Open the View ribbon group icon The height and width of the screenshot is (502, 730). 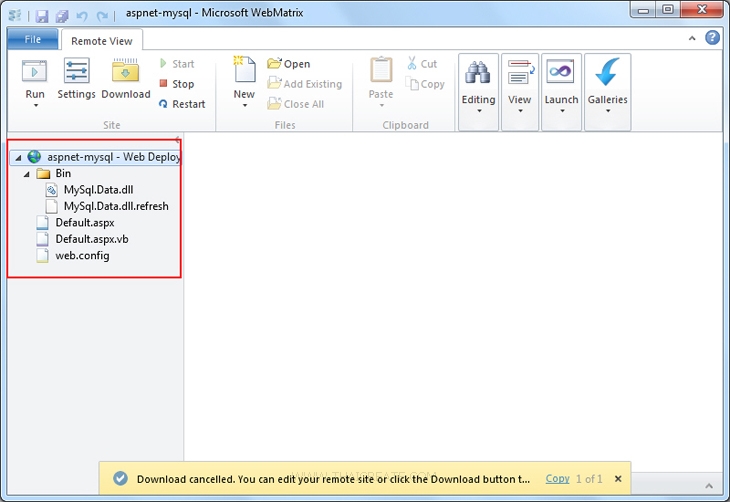point(520,72)
